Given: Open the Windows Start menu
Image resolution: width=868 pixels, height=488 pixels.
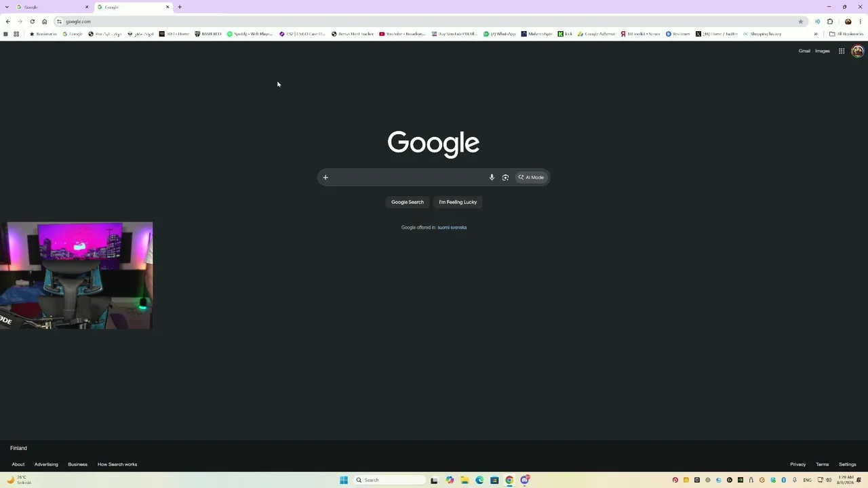Looking at the screenshot, I should [344, 480].
